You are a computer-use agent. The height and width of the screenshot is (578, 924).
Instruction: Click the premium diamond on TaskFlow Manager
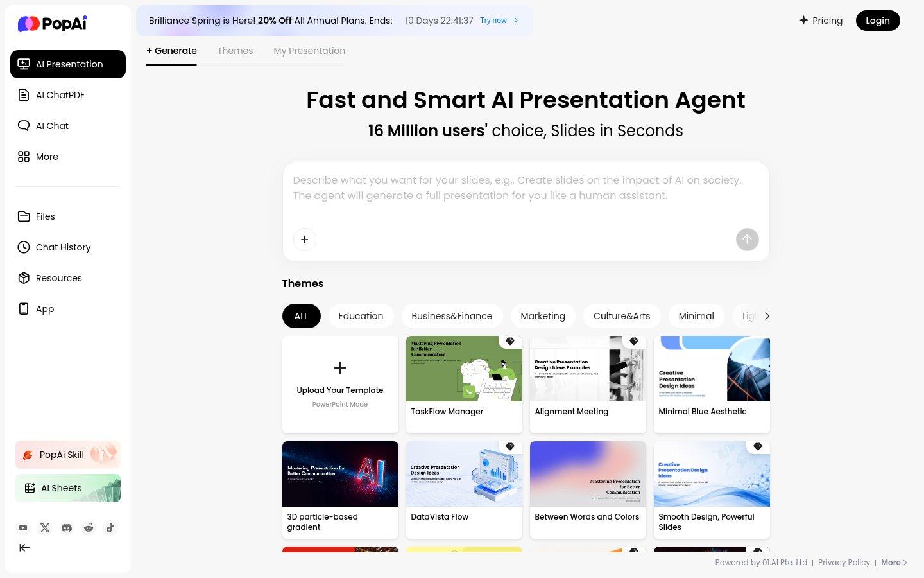510,341
